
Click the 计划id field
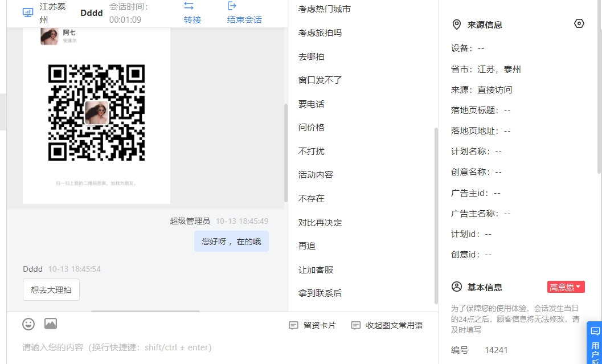(x=471, y=234)
